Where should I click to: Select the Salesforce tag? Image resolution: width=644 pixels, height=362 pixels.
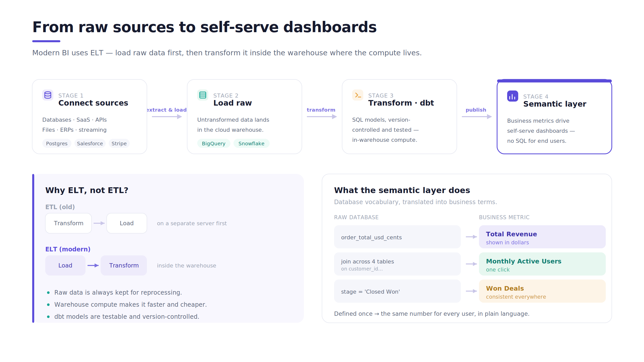point(90,144)
